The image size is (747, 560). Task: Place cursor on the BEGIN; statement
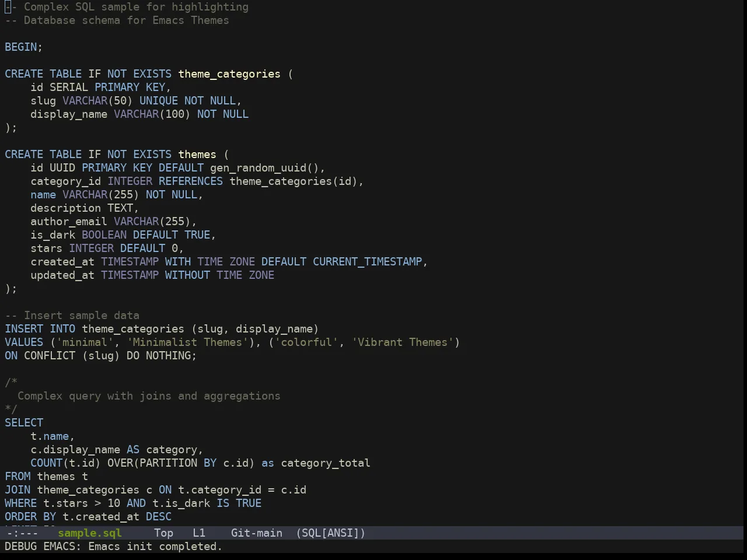tap(24, 47)
